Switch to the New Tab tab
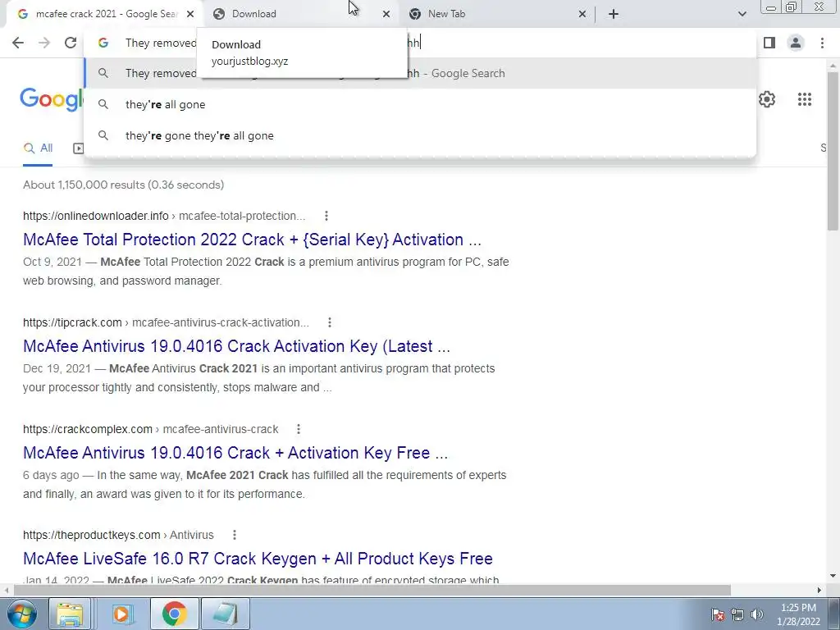This screenshot has height=630, width=840. [x=496, y=14]
